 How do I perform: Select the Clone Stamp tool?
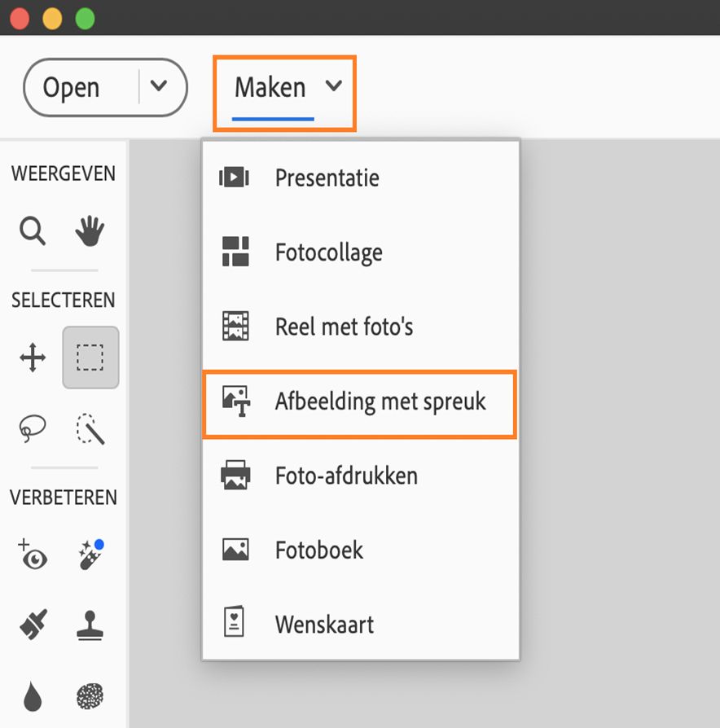pos(90,625)
